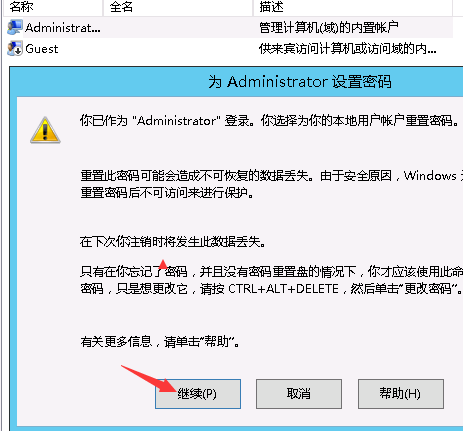The image size is (463, 431).
Task: Click Guest's description 供来宾访问计算机 text
Action: pyautogui.click(x=347, y=49)
